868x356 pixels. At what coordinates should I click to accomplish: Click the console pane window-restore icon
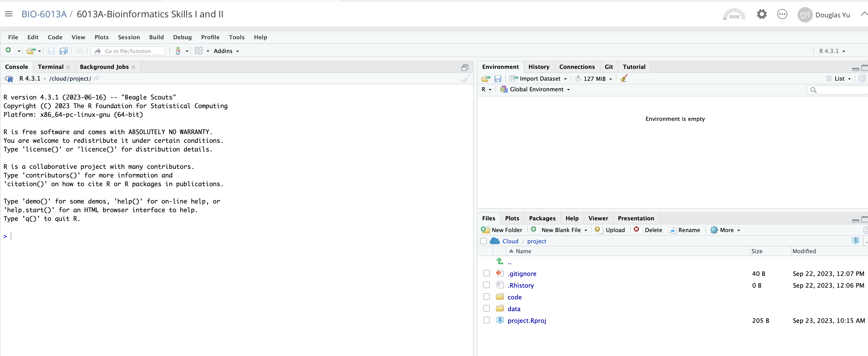pos(465,68)
